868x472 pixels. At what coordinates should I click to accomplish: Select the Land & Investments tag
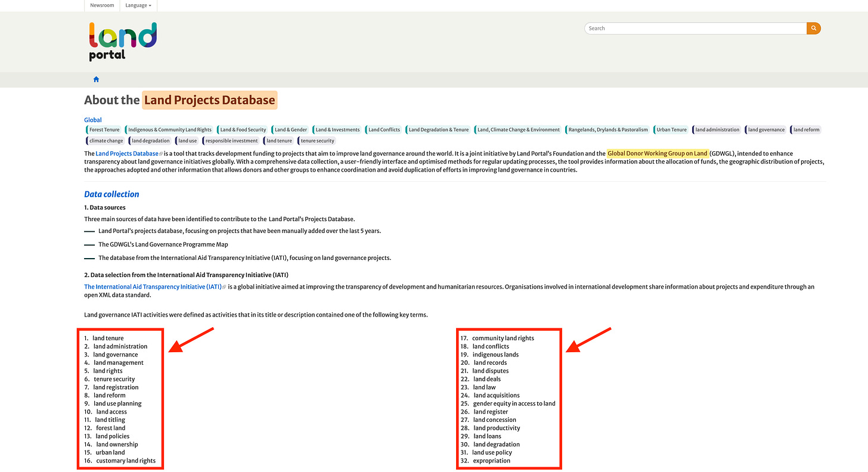point(337,129)
